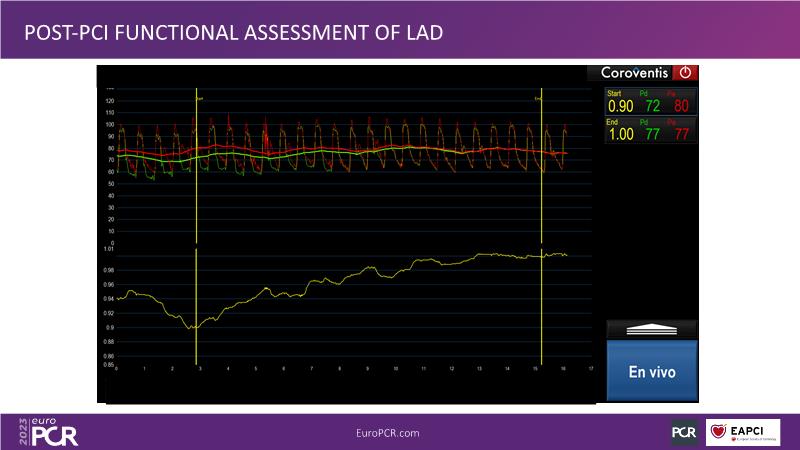Image resolution: width=800 pixels, height=450 pixels.
Task: Click the End ratio value 1.00
Action: [x=620, y=132]
